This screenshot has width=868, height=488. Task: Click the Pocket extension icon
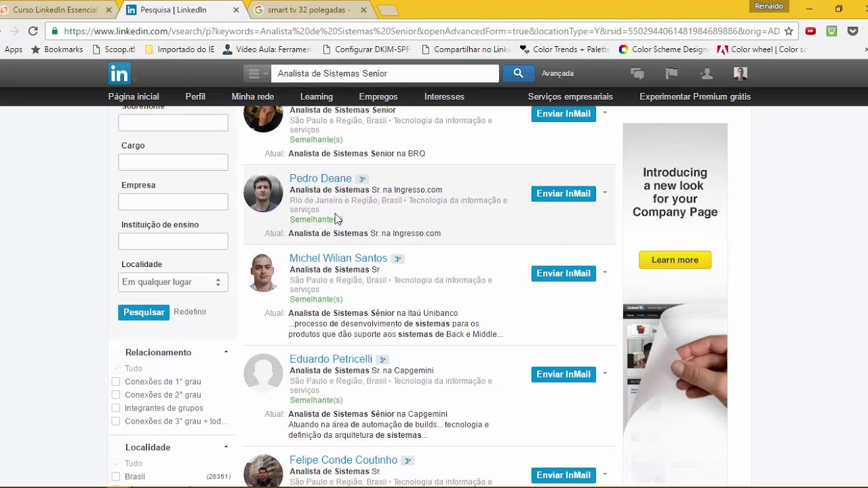(x=853, y=31)
